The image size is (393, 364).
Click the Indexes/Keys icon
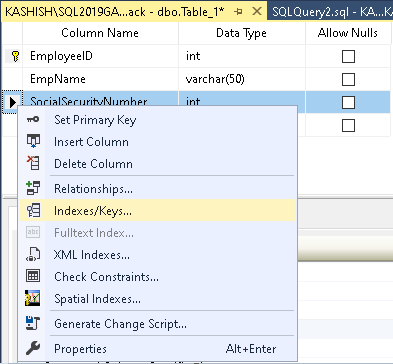pyautogui.click(x=33, y=210)
